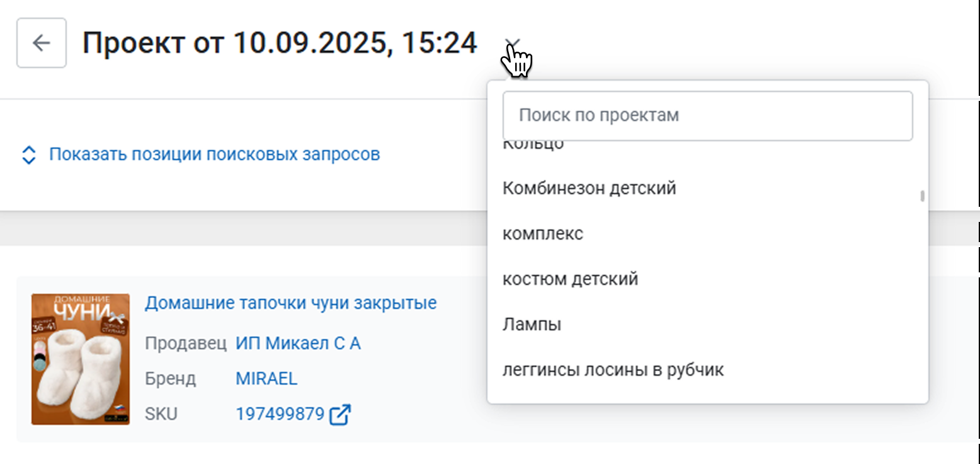Select леггинсы лосины в рубчик project
Screen dimensions: 980x464
613,369
